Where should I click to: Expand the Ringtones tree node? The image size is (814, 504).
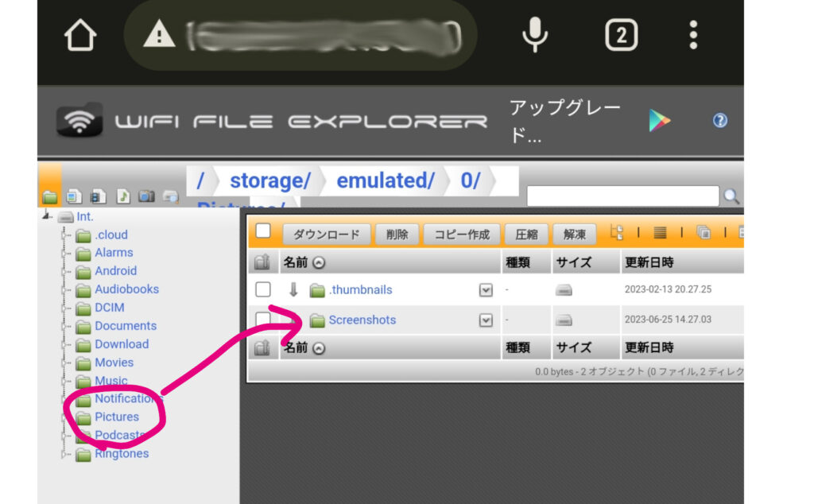coord(65,454)
